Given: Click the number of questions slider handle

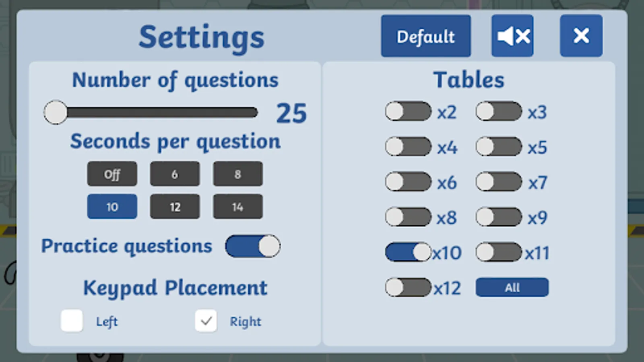Looking at the screenshot, I should (x=56, y=113).
